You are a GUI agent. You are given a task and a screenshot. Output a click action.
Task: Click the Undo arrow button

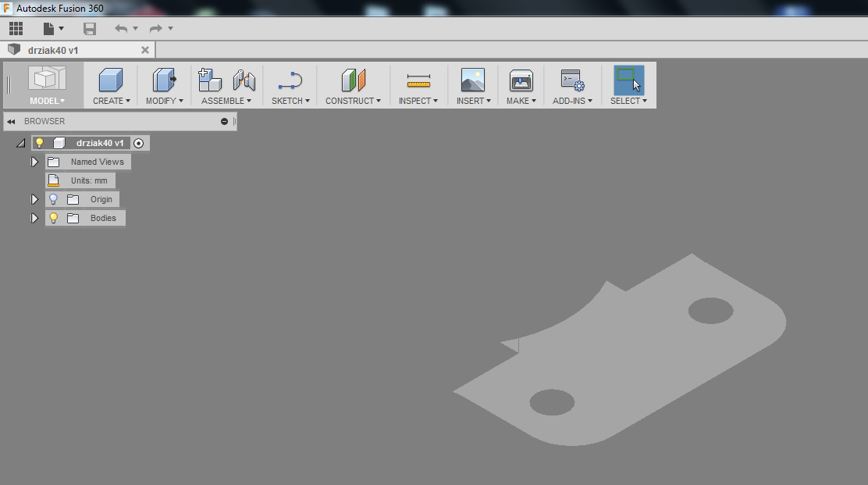click(x=121, y=29)
